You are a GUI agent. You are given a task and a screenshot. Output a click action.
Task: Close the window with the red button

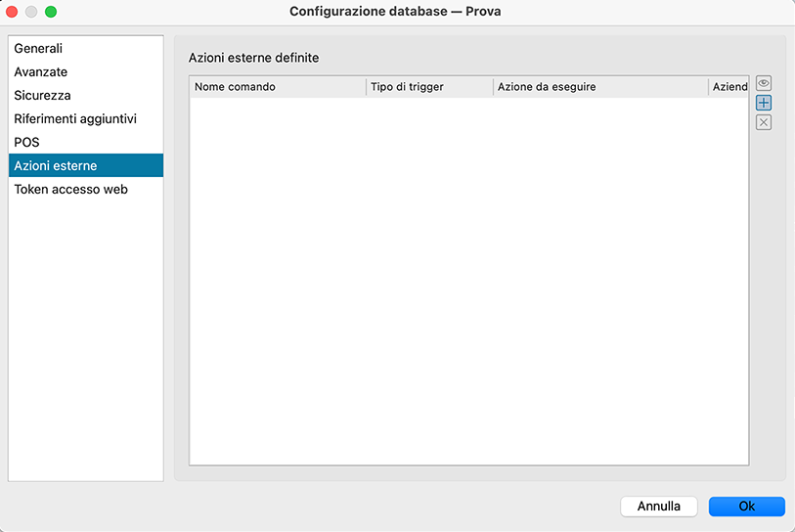tap(13, 12)
